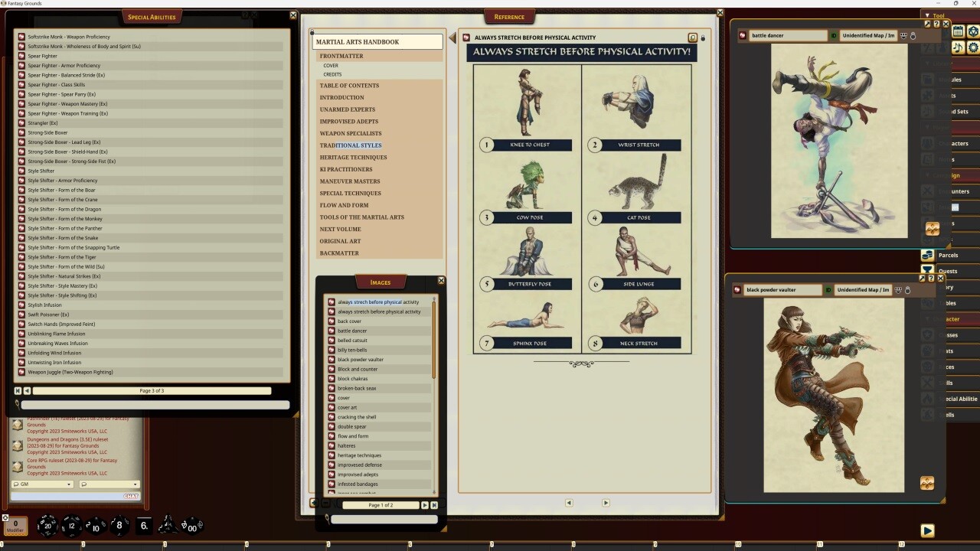The image size is (980, 551).
Task: Open the Sound Sets music-note icon
Action: 959,46
